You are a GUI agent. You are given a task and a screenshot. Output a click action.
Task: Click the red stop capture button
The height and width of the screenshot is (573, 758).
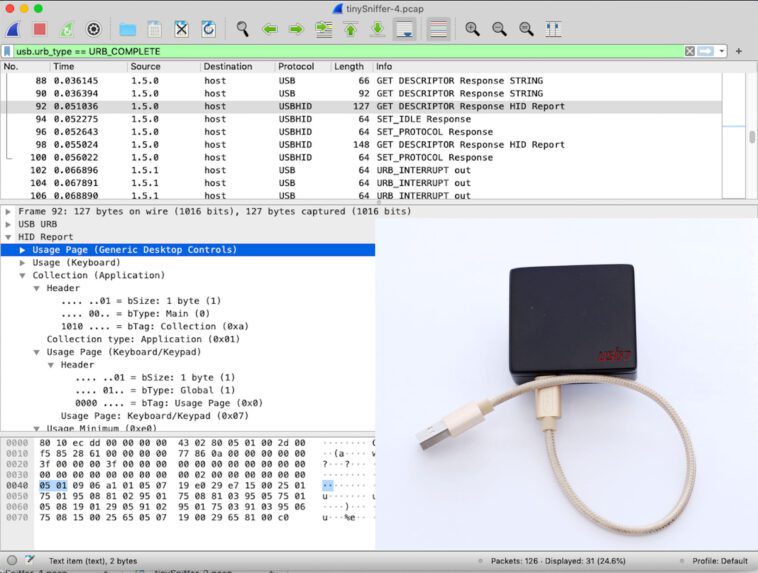39,29
